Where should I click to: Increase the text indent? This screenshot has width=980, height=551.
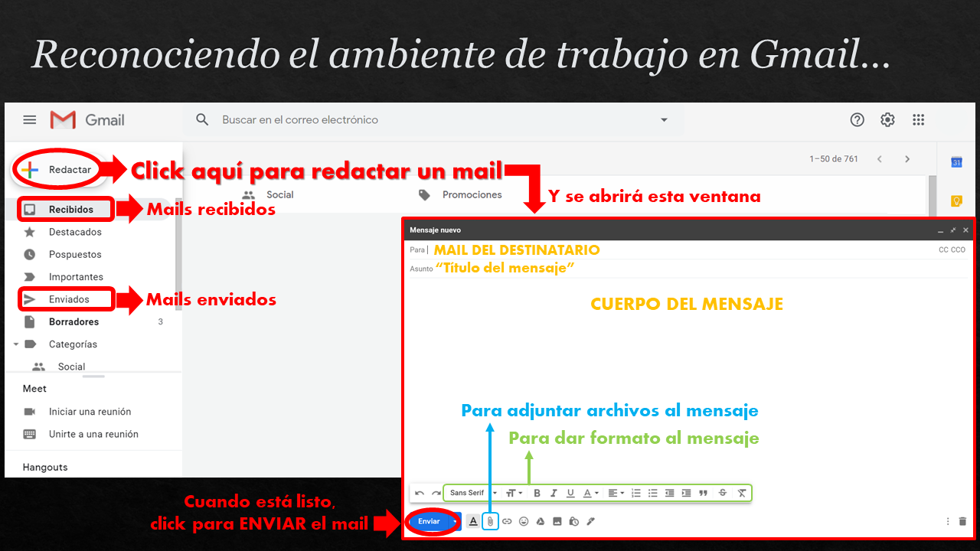686,494
